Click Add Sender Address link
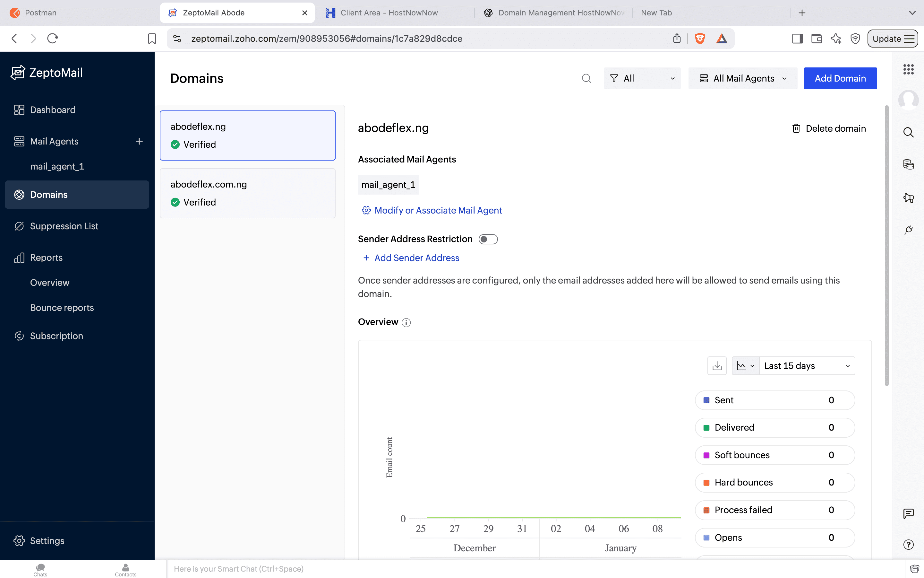The height and width of the screenshot is (578, 924). (411, 258)
